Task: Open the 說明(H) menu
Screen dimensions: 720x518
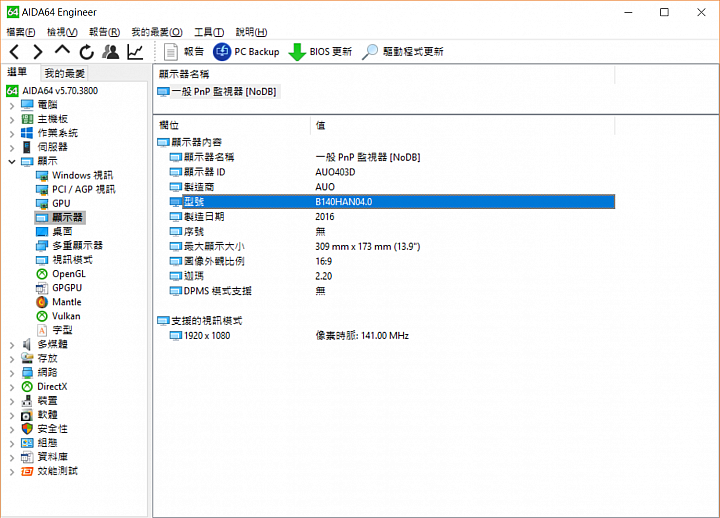Action: (251, 32)
